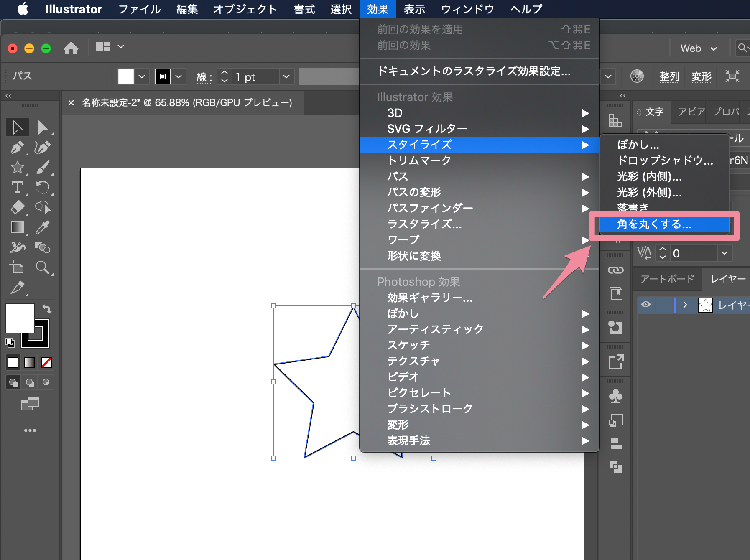Select the Paintbrush tool
Screen dimensions: 750x560
tap(44, 167)
